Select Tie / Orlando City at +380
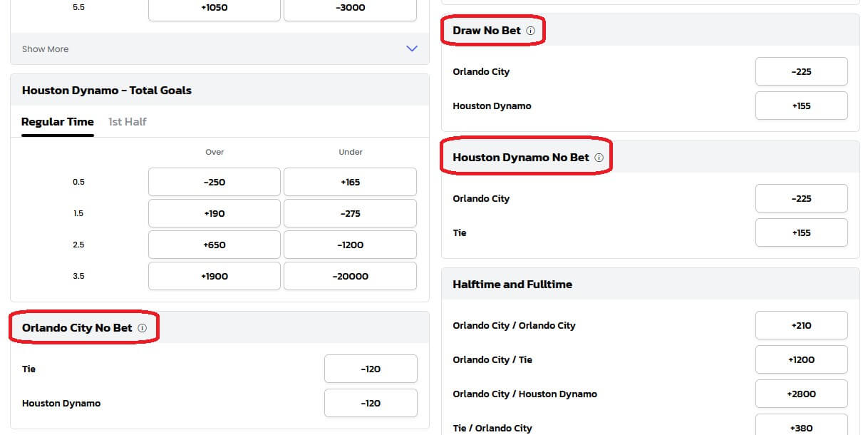 (802, 426)
